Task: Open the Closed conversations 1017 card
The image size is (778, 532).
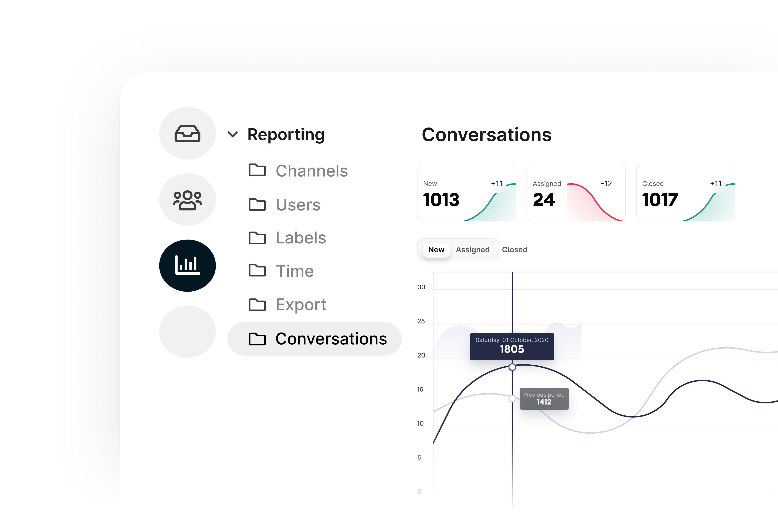Action: point(685,193)
